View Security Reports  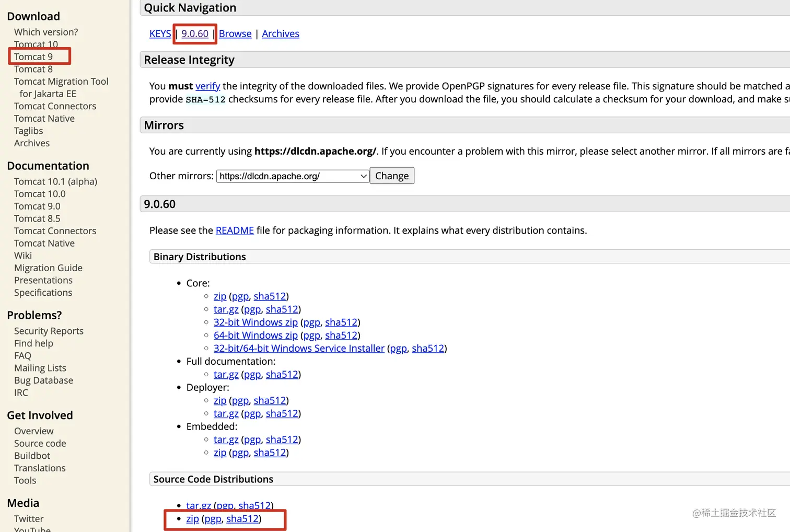49,331
